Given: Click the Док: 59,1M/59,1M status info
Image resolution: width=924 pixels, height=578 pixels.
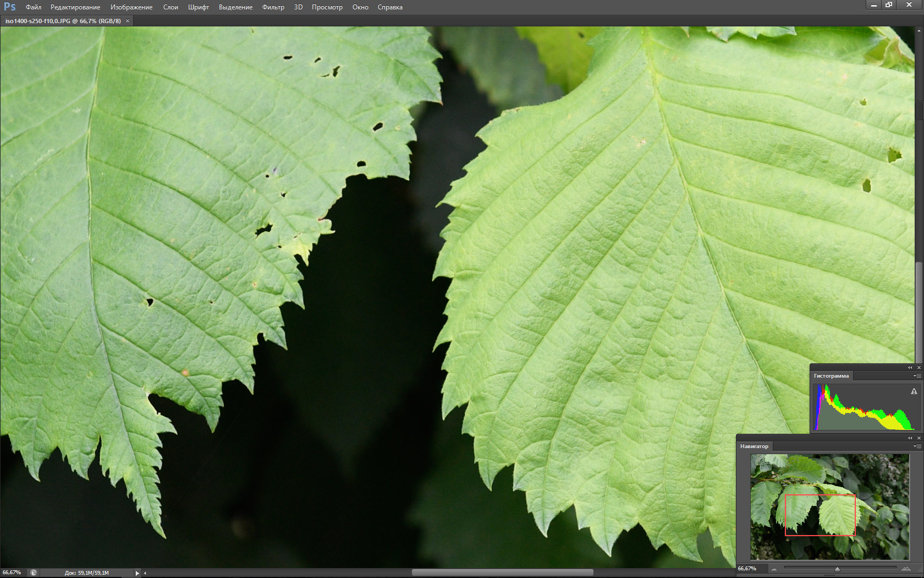Looking at the screenshot, I should pos(86,573).
